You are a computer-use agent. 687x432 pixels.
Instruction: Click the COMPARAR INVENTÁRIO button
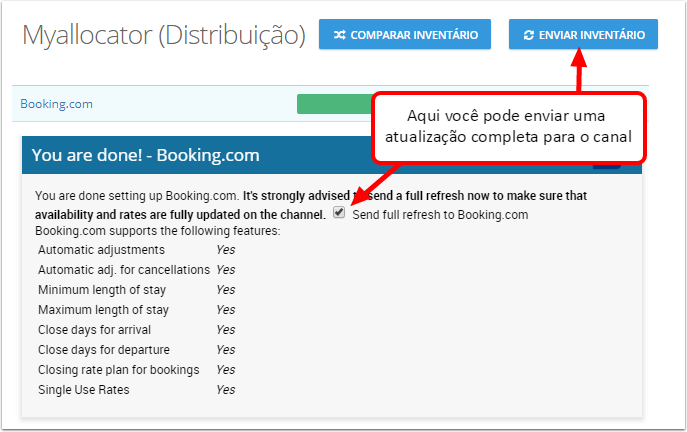pyautogui.click(x=404, y=34)
